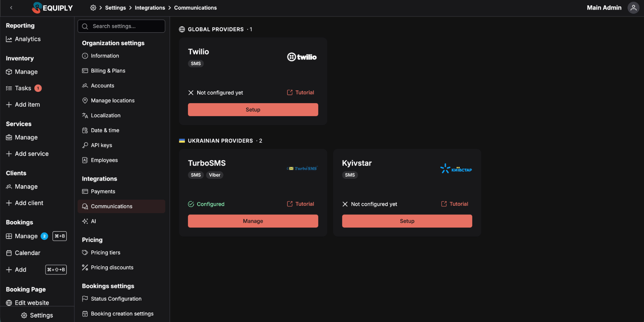Open Bookings Manage page
644x322 pixels.
(22, 236)
